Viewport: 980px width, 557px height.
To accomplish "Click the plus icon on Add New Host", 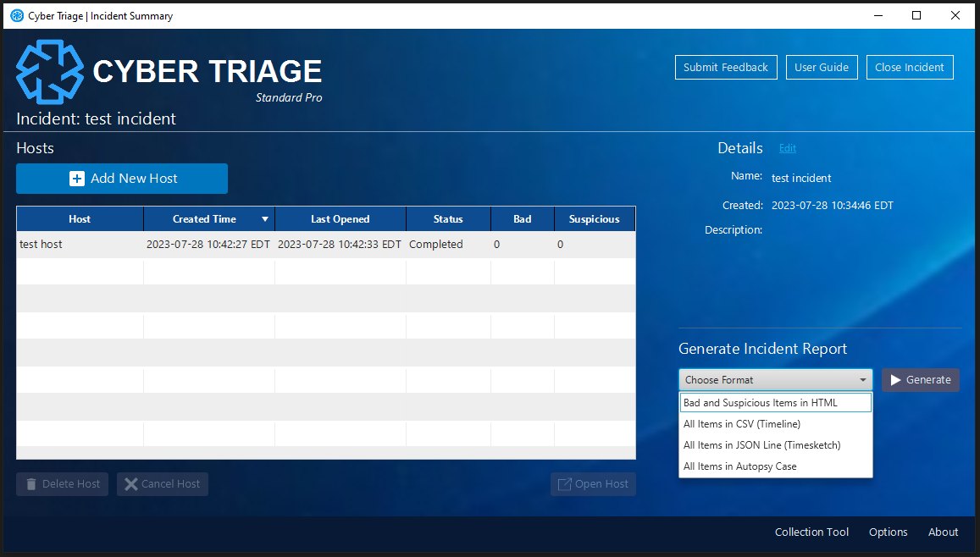I will pos(77,179).
